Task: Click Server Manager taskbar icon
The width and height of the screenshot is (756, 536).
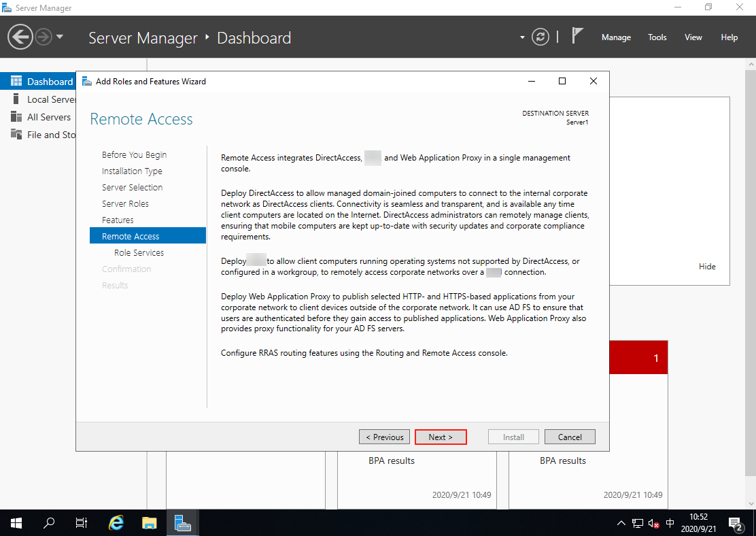Action: coord(182,522)
